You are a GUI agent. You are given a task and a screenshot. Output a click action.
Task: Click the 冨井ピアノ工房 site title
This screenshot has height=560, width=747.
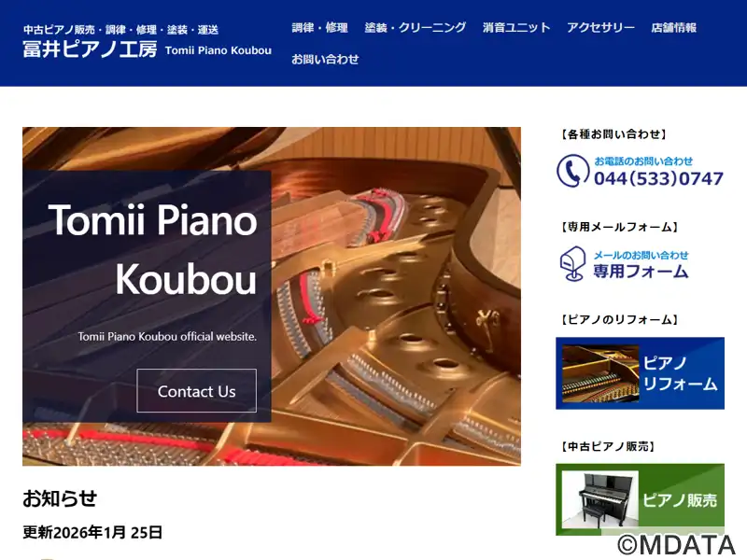90,49
